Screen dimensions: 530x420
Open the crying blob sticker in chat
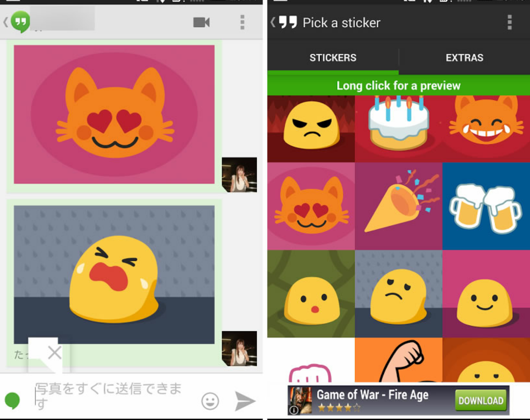(114, 274)
